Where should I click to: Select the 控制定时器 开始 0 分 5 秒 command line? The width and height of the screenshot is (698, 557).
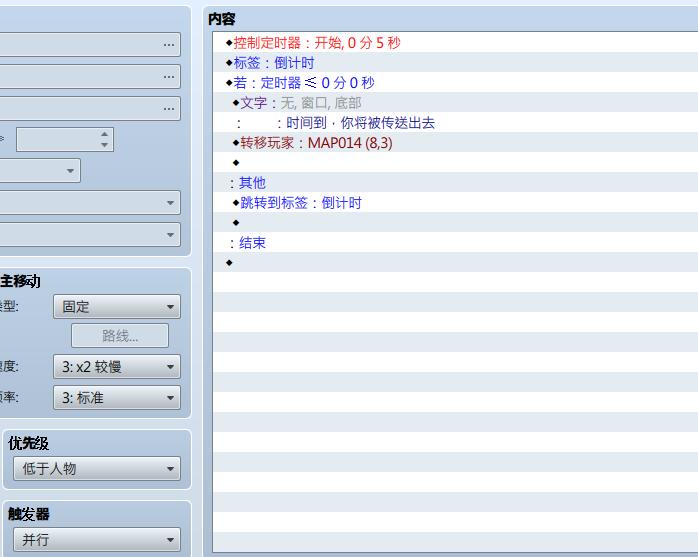455,43
